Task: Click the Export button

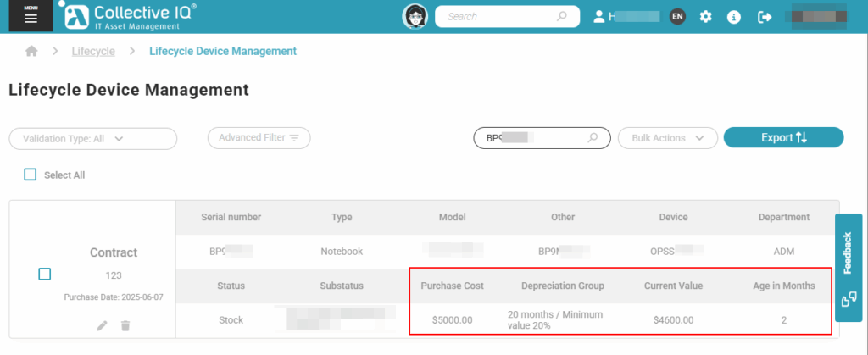Action: point(783,137)
